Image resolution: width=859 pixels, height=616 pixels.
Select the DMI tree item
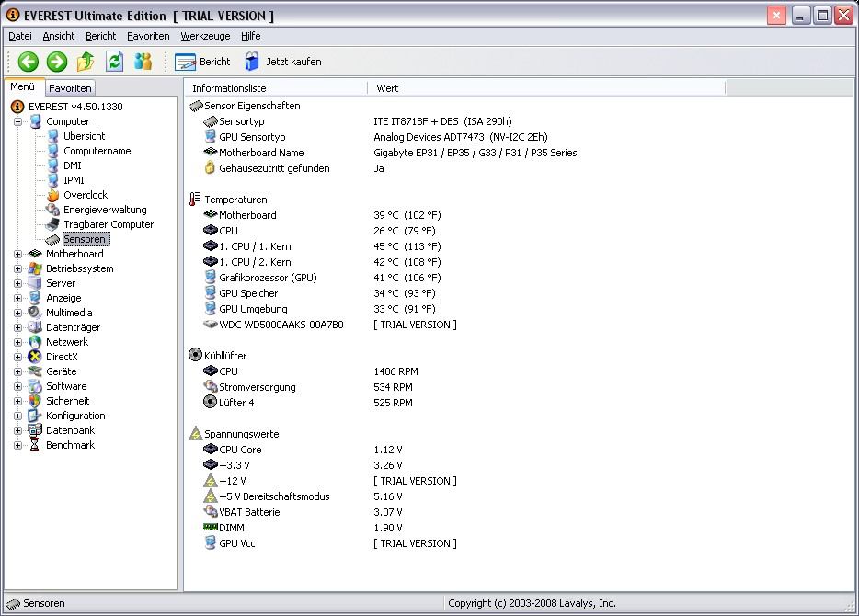coord(72,165)
